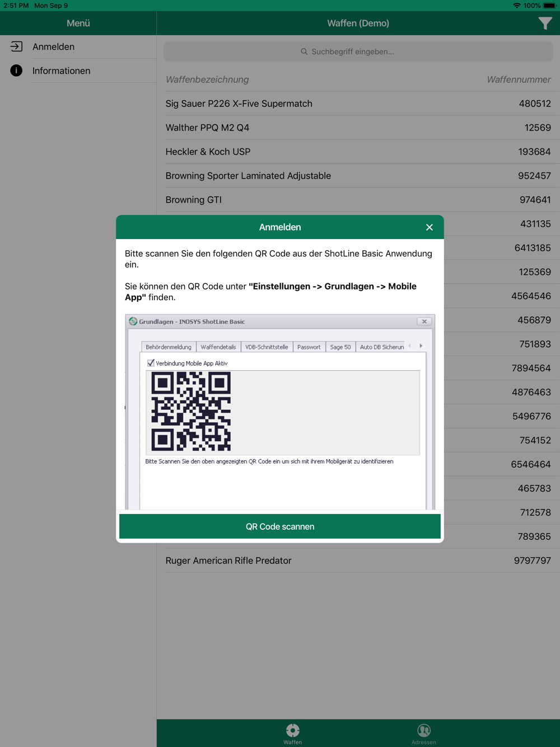Click the Menü sidebar header

click(78, 23)
